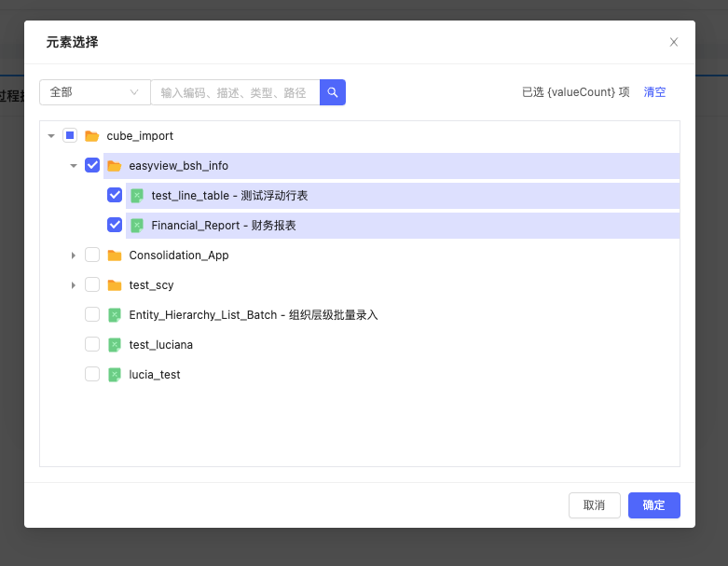Collapse the cube_import root node
Image resolution: width=728 pixels, height=566 pixels.
[51, 136]
